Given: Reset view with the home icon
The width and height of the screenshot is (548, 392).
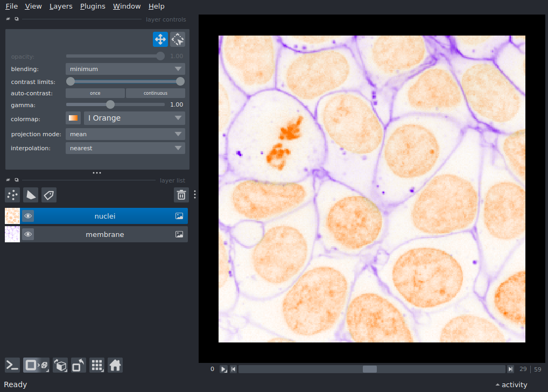Looking at the screenshot, I should [115, 365].
